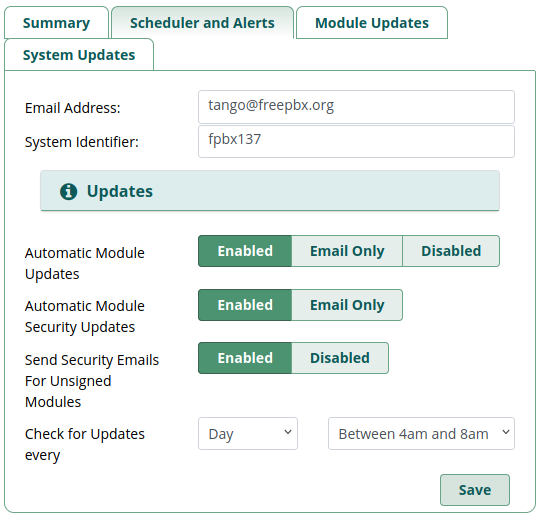Open the Day frequency dropdown
The image size is (542, 524).
point(248,433)
